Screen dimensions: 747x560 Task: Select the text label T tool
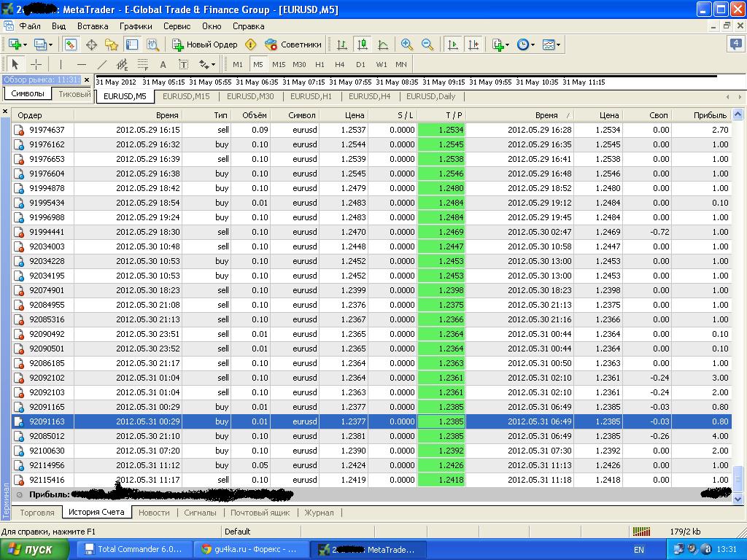click(x=183, y=64)
